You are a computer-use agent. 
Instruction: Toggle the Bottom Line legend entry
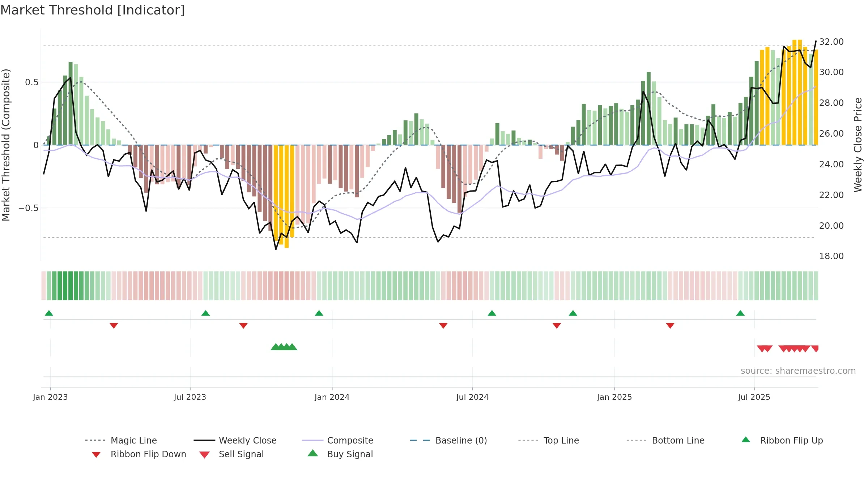[x=665, y=440]
